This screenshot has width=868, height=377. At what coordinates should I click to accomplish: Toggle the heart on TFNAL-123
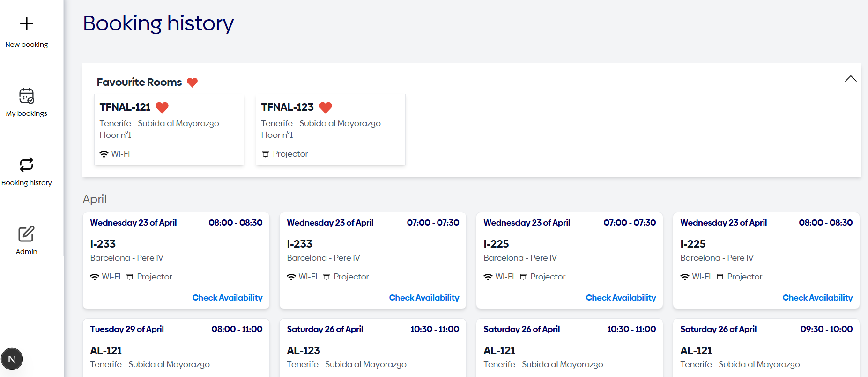(326, 107)
